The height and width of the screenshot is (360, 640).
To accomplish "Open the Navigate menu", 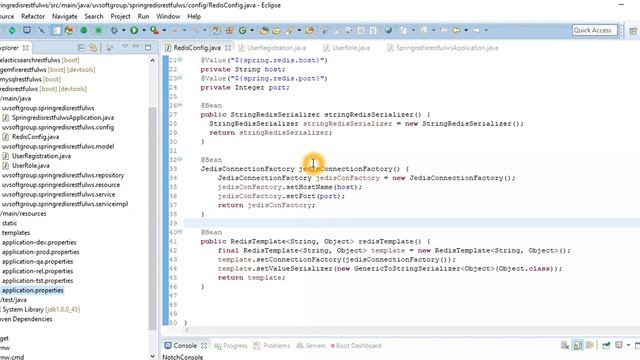I will pos(64,16).
